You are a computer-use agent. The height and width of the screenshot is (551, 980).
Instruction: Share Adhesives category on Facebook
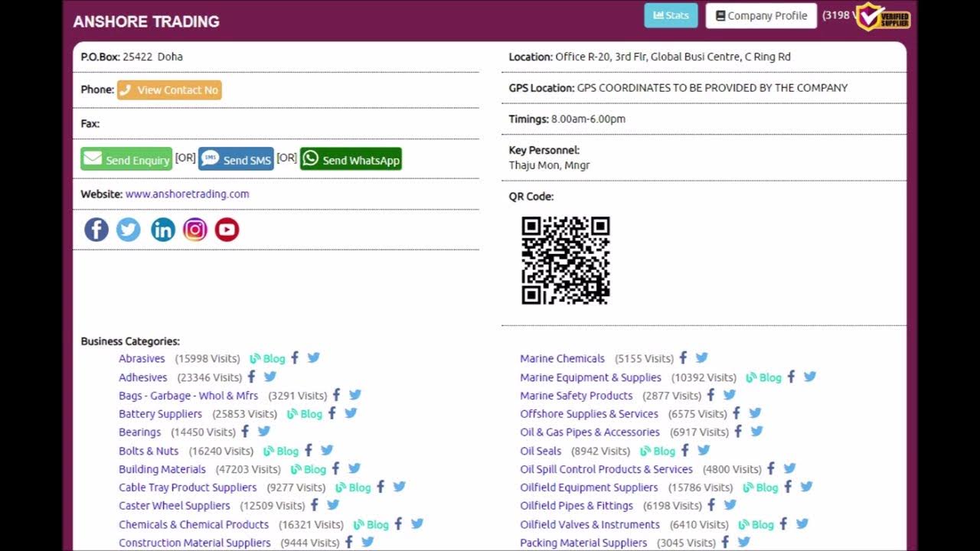point(251,377)
